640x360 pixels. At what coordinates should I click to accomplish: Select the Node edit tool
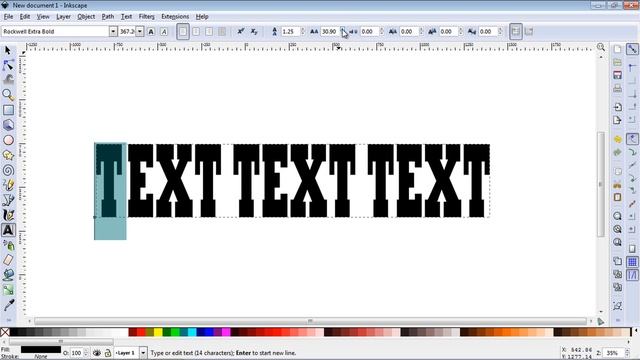(8, 65)
